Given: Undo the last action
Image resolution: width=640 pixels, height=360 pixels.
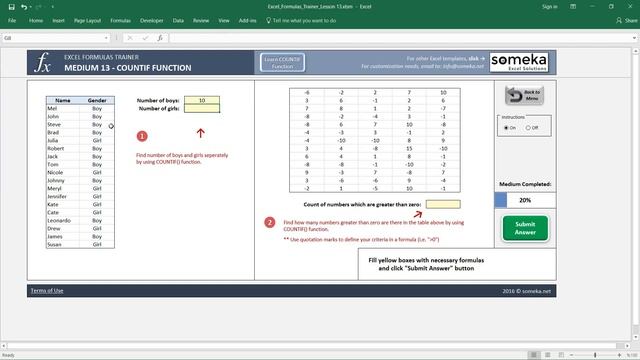Looking at the screenshot, I should pyautogui.click(x=24, y=7).
